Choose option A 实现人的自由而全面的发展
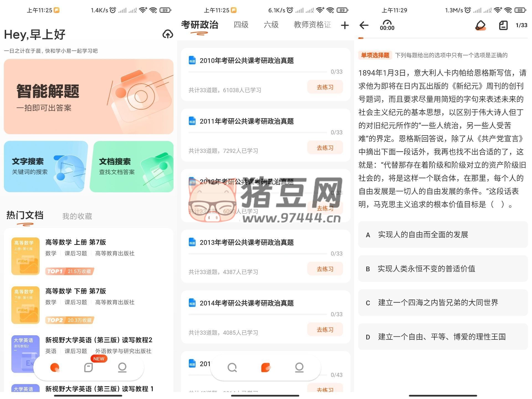This screenshot has height=399, width=532. pyautogui.click(x=443, y=234)
